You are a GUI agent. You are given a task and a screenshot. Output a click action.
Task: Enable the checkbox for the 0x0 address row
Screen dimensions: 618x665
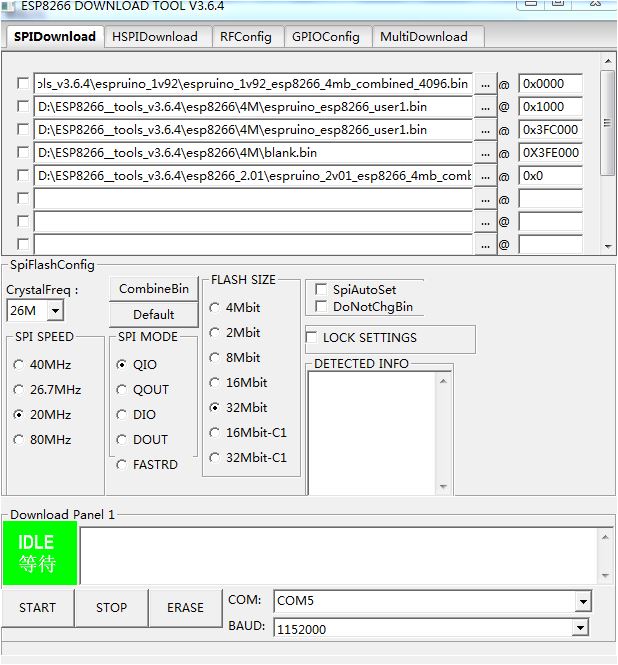pyautogui.click(x=23, y=175)
